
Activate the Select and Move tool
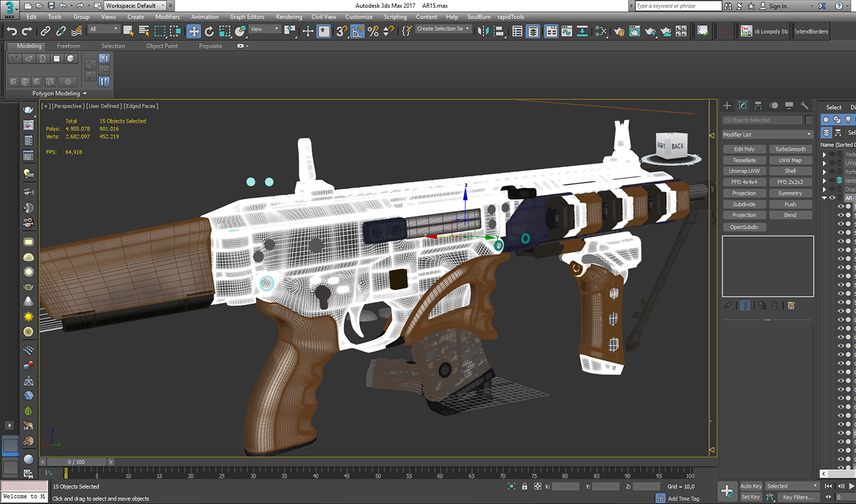[x=194, y=31]
